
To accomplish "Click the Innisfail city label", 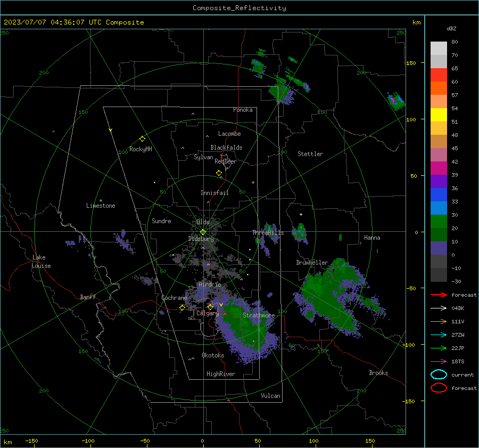I will pos(214,193).
